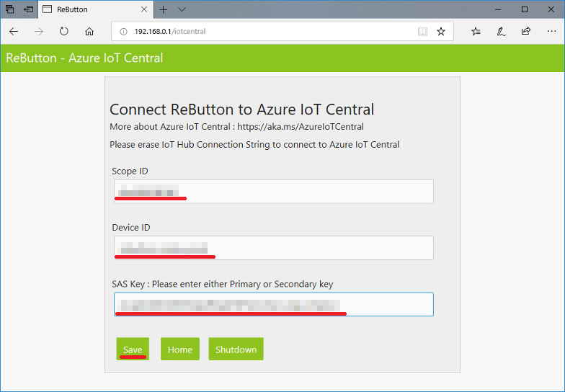This screenshot has width=565, height=392.
Task: Click the browser Forward arrow
Action: 39,32
